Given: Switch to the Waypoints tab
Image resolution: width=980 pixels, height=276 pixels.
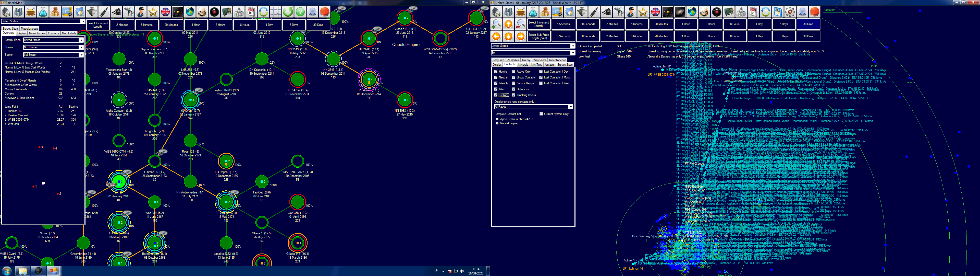Looking at the screenshot, I should pyautogui.click(x=540, y=60).
